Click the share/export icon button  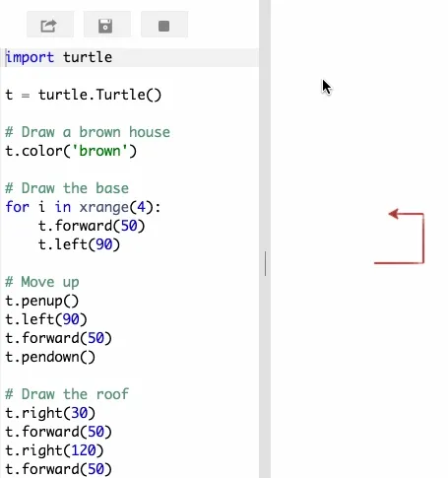50,25
